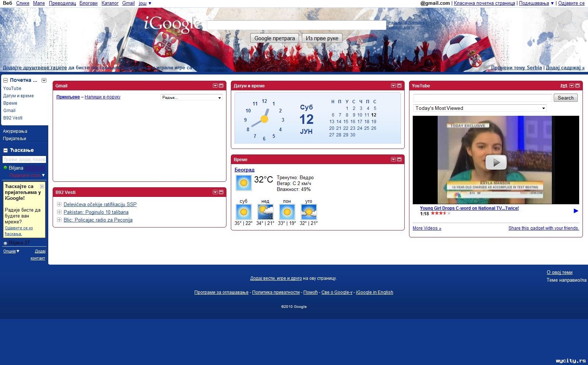Screen dimensions: 588x365
Task: Open Gmail in the top navigation
Action: point(128,3)
